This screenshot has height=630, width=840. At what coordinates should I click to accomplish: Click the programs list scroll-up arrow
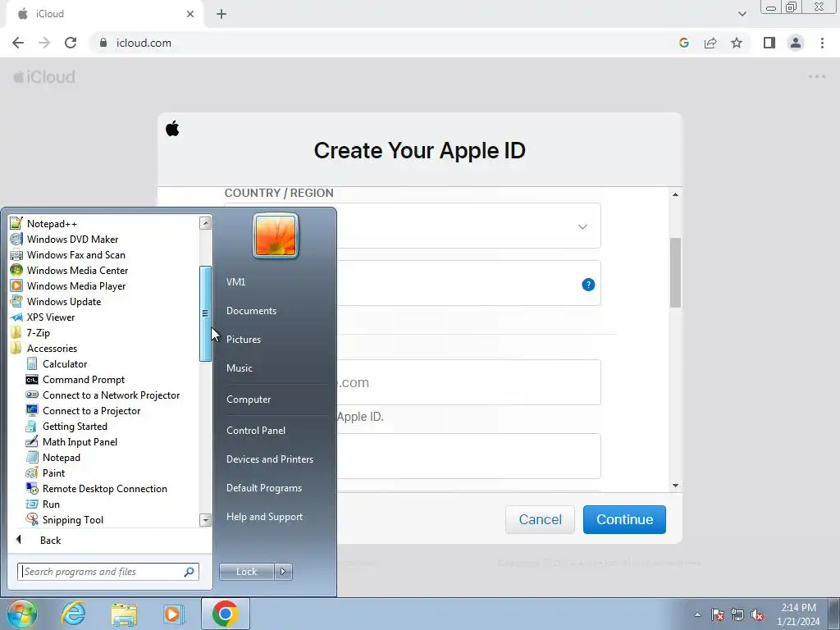(x=205, y=223)
